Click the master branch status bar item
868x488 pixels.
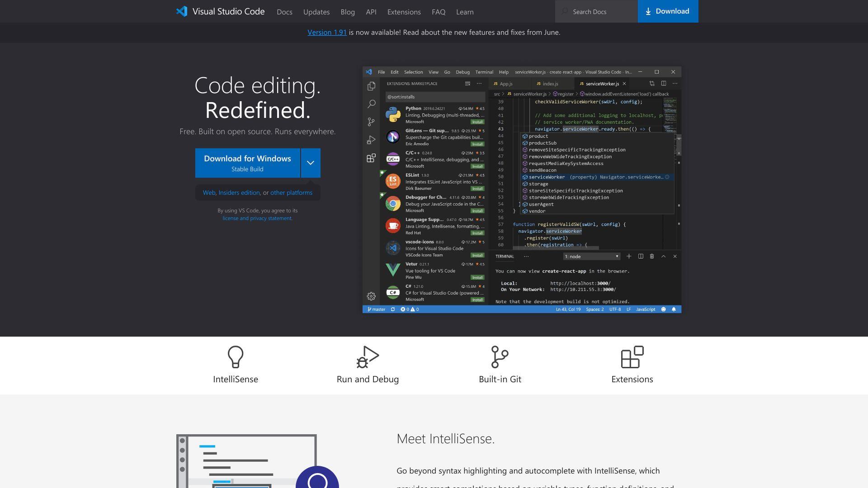click(376, 310)
